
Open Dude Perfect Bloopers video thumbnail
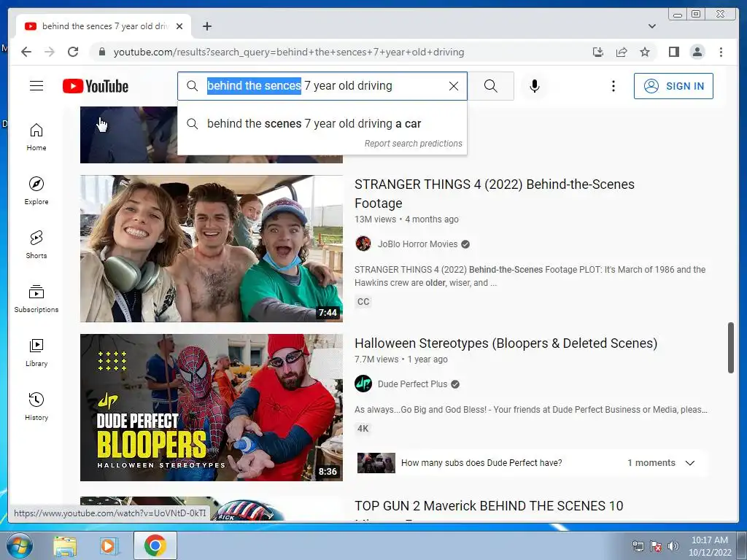(211, 407)
